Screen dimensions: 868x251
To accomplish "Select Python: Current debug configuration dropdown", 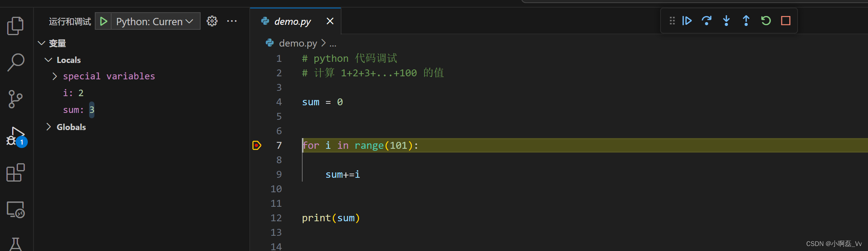I will coord(155,21).
